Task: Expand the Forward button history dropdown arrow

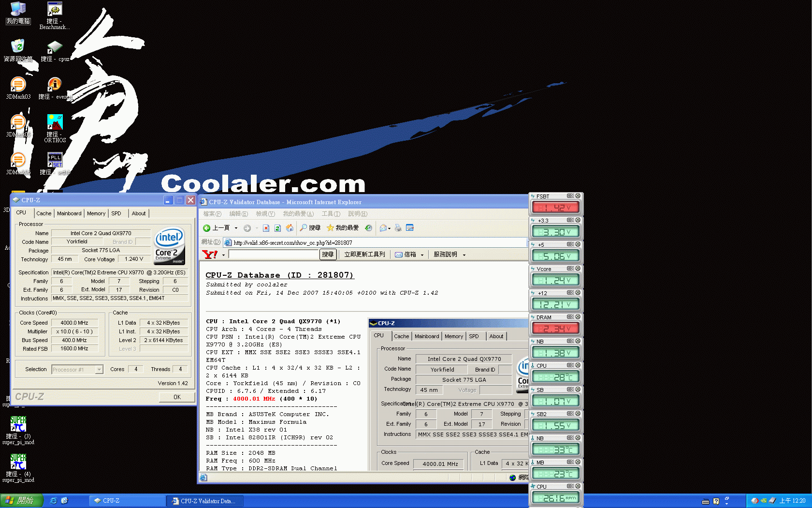Action: [x=256, y=228]
